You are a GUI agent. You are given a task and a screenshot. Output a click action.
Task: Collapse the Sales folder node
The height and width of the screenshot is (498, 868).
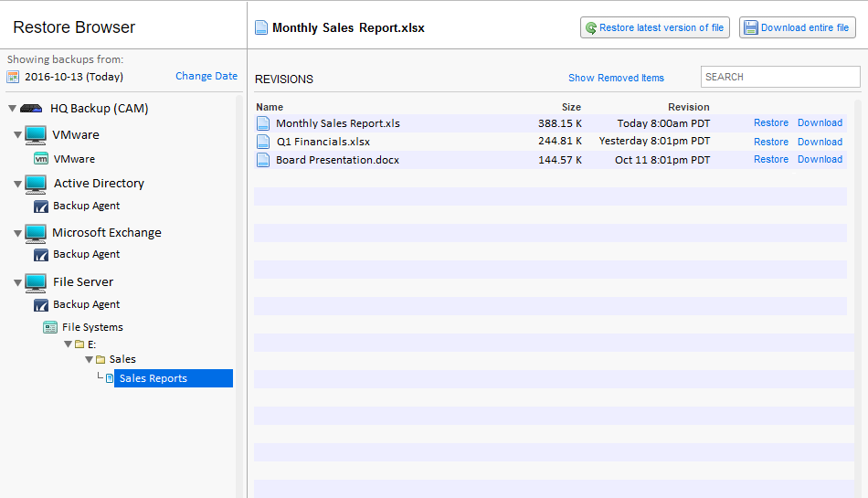90,360
